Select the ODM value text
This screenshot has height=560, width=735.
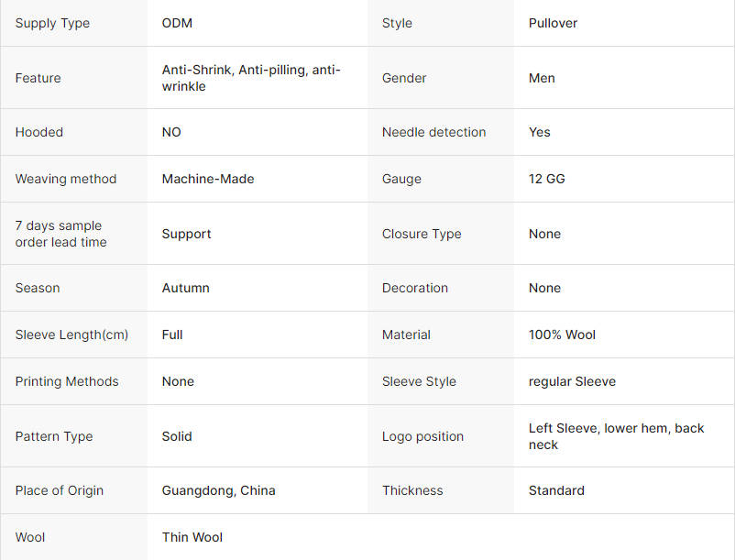click(x=177, y=23)
